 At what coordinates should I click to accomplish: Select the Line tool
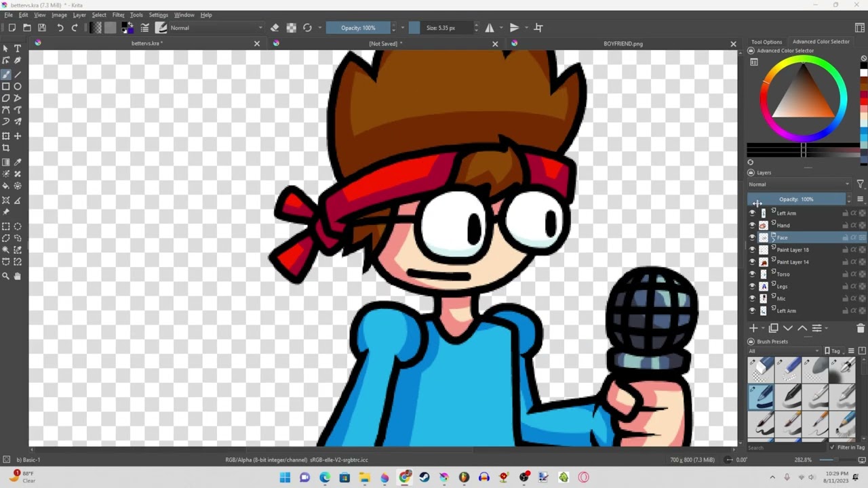tap(18, 75)
